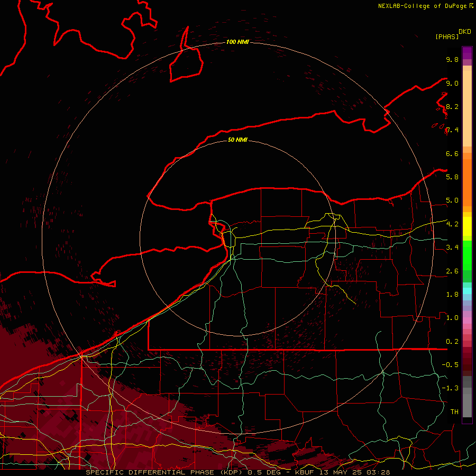Pick the cyan segment of the color bar
The image size is (476, 476).
(x=467, y=291)
